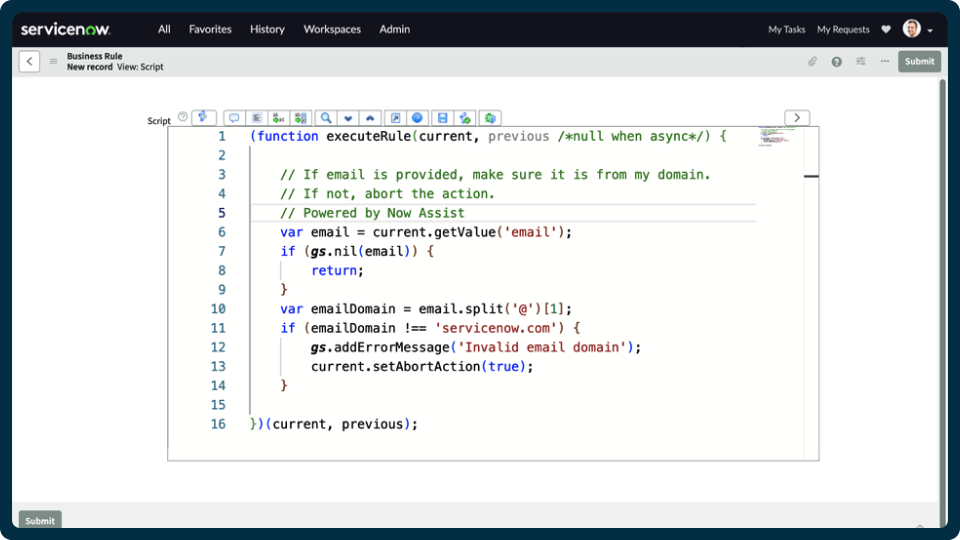Open the Favorites menu
Viewport: 960px width, 540px height.
tap(210, 29)
